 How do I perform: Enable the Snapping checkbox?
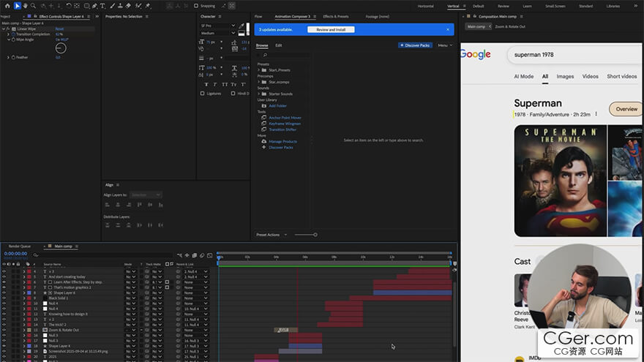coord(195,6)
